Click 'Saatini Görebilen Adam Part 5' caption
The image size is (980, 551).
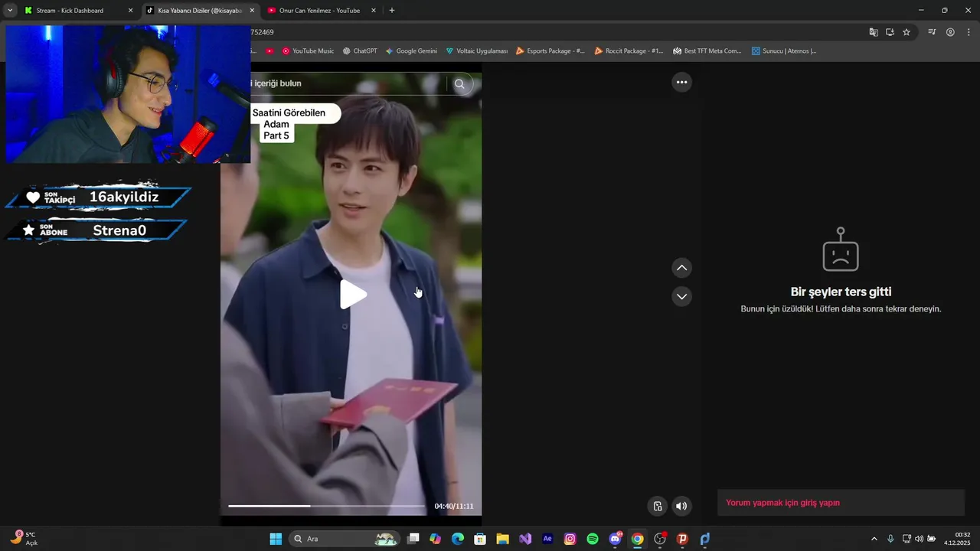point(289,124)
